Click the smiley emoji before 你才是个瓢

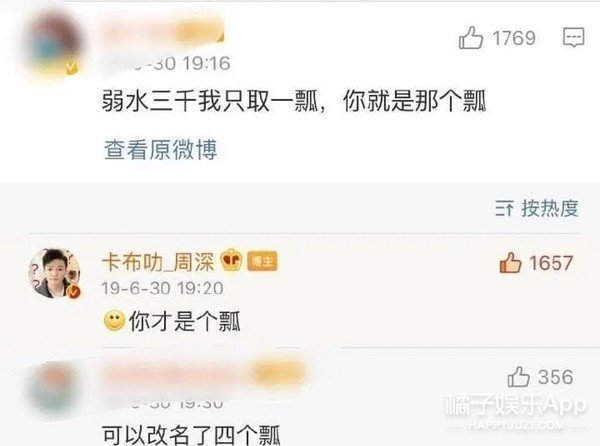point(114,321)
